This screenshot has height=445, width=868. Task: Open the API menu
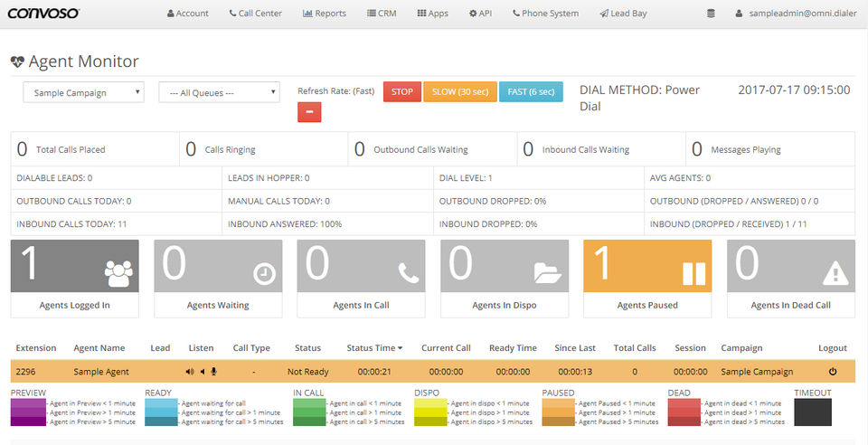click(480, 14)
